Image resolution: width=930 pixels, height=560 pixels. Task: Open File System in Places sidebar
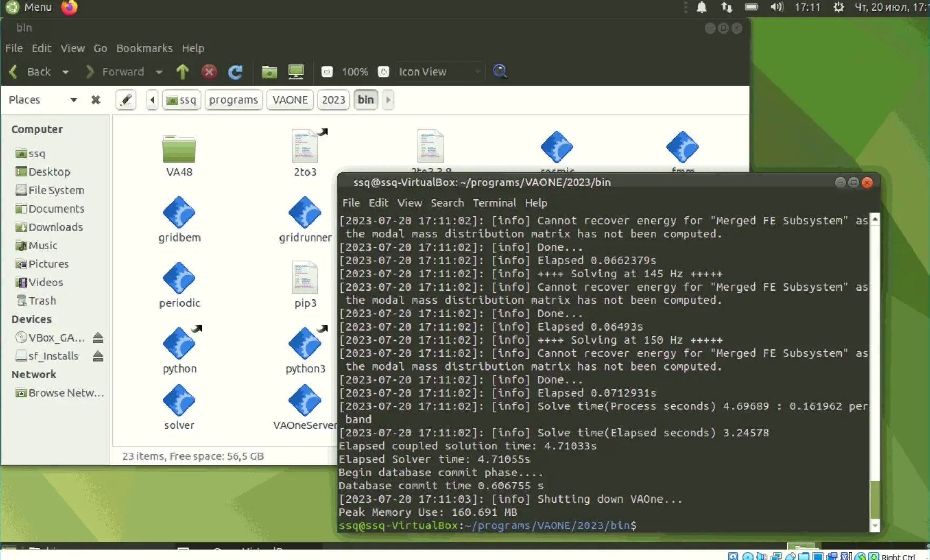point(55,190)
